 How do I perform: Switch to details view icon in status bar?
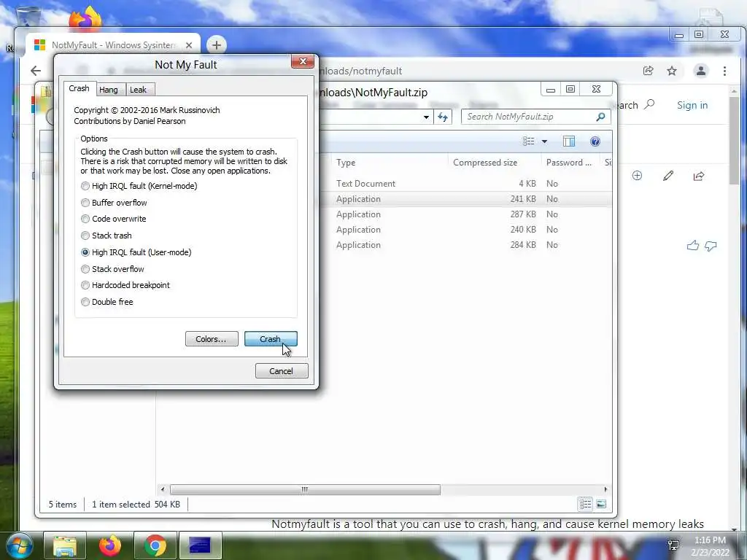click(585, 505)
